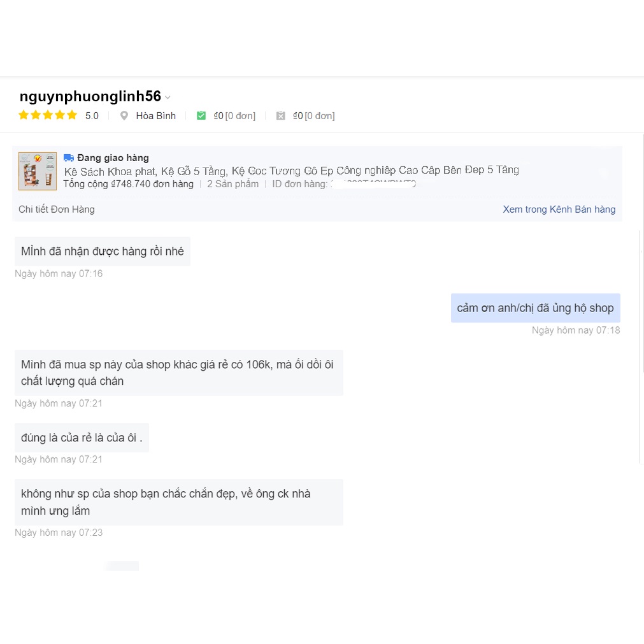Click the shop reply 'cảm ơn anh/chị' bubble
The image size is (644, 644).
[x=535, y=308]
